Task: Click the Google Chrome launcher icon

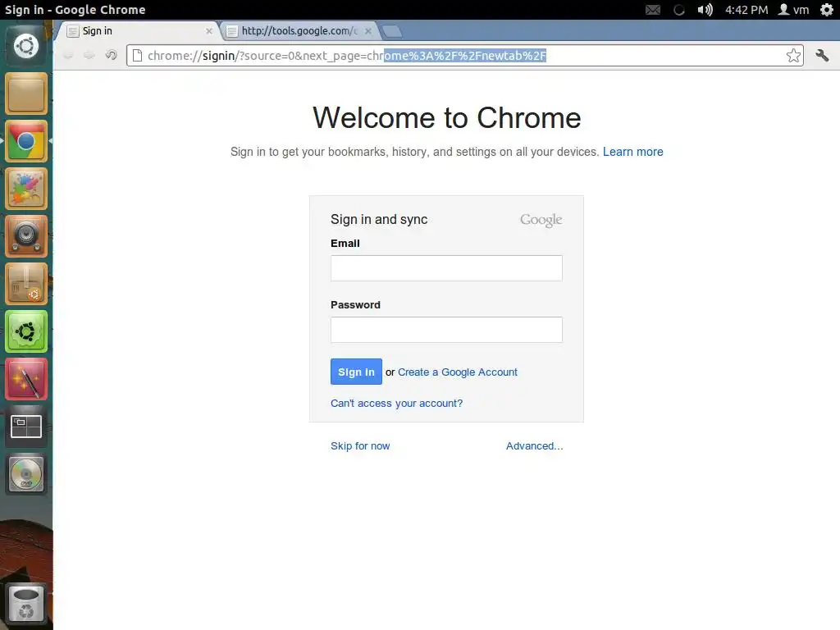Action: (26, 141)
